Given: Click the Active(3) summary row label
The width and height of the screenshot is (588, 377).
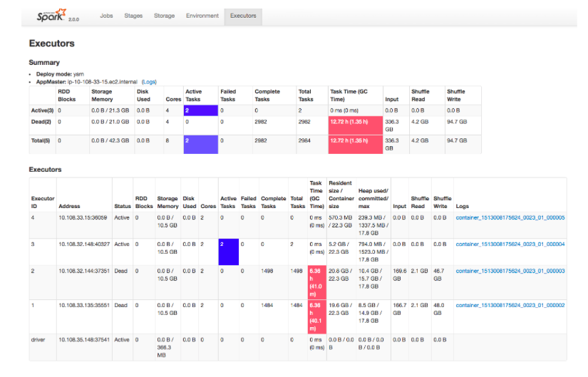Looking at the screenshot, I should [x=42, y=110].
